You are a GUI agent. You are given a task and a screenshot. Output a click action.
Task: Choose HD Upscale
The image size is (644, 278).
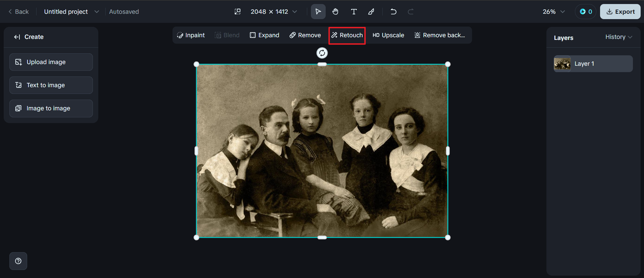click(x=388, y=35)
